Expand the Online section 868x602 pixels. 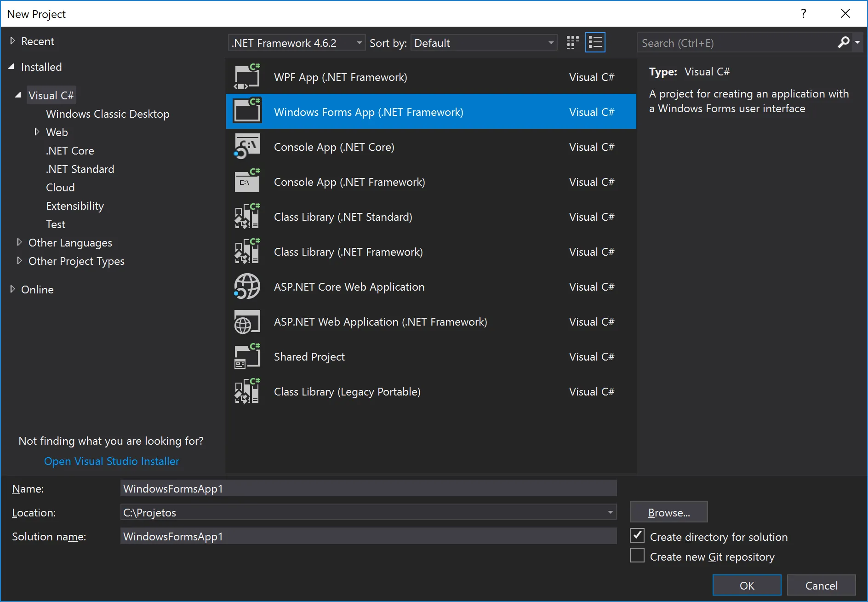[12, 289]
